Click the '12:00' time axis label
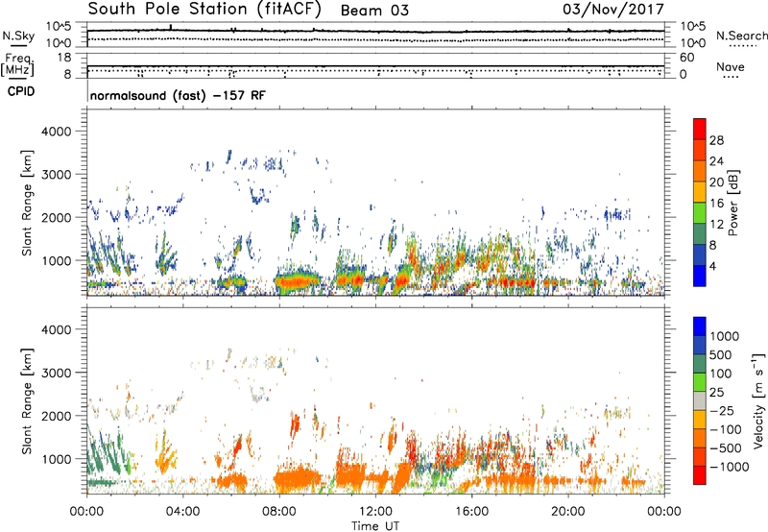 click(375, 512)
